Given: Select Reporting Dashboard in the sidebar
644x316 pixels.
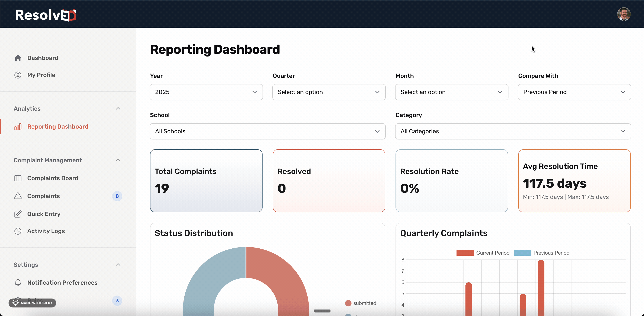Looking at the screenshot, I should 58,127.
